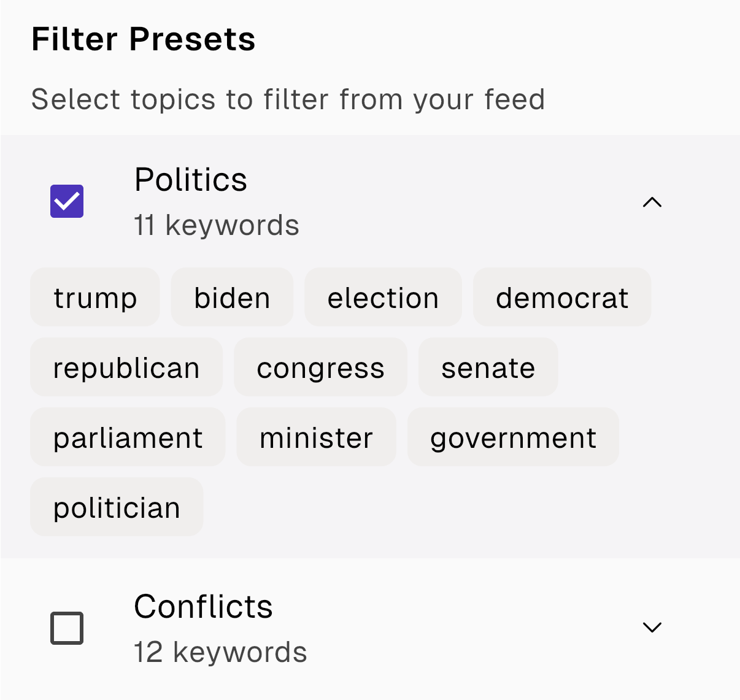Open the Conflicts section via its chevron
Screen dimensions: 740x700
652,627
